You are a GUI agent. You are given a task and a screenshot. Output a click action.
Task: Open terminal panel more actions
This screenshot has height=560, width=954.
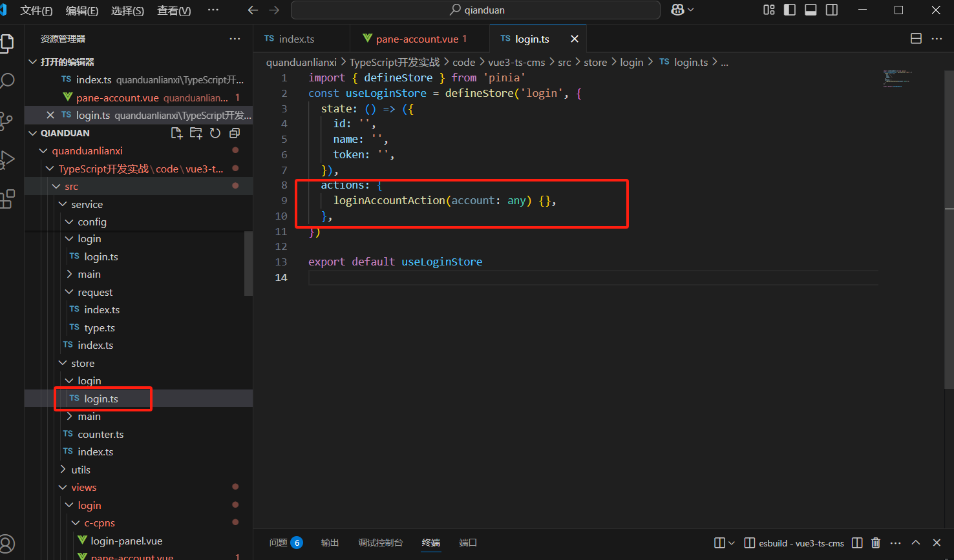895,543
